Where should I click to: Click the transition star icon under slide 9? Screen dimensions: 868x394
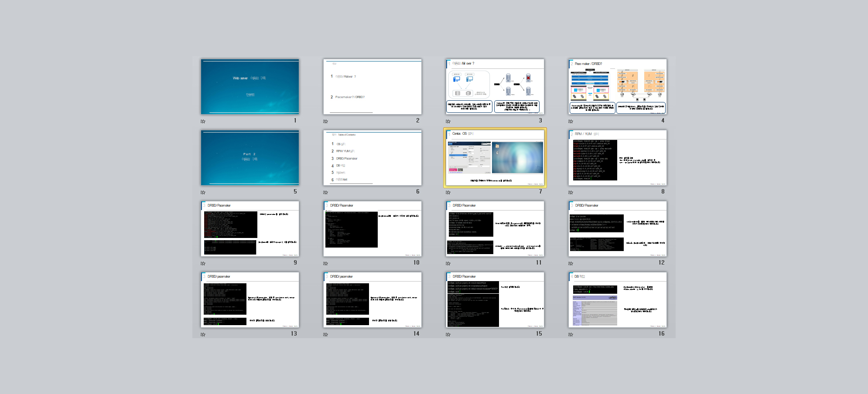(203, 264)
